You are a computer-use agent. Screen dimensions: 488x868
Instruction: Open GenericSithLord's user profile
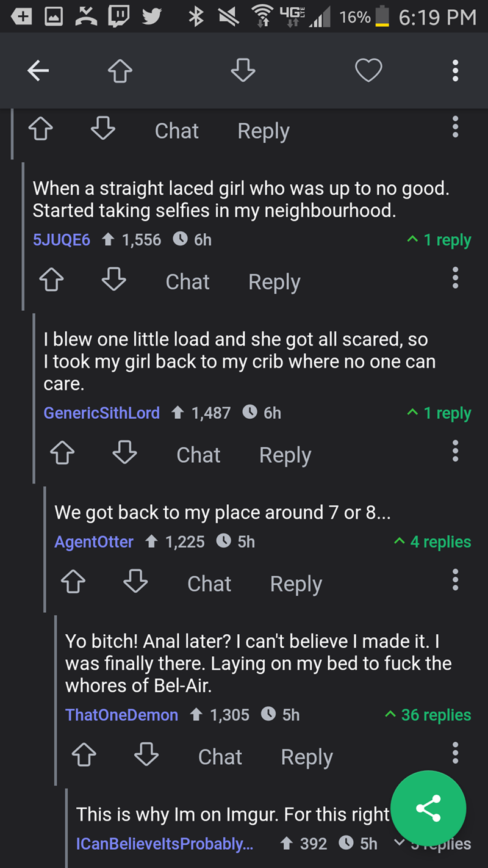[x=101, y=413]
